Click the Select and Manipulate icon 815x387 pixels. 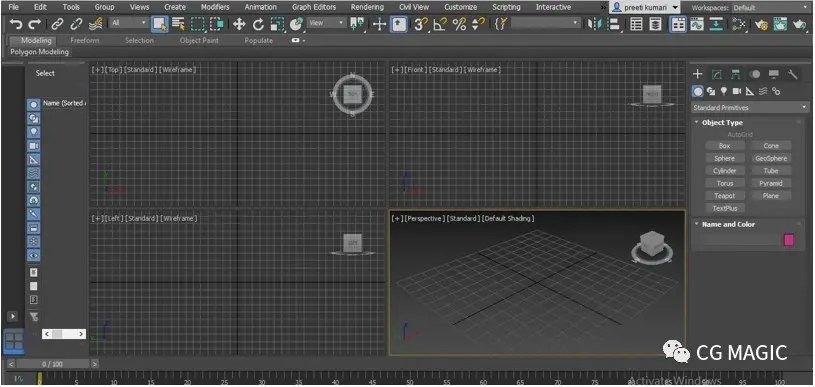point(379,24)
